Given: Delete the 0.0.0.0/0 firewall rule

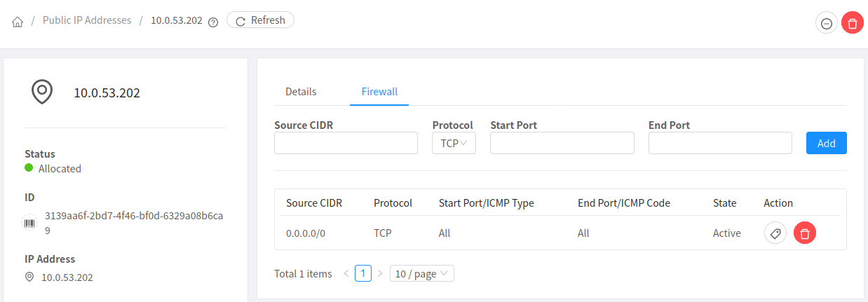Looking at the screenshot, I should click(x=804, y=233).
